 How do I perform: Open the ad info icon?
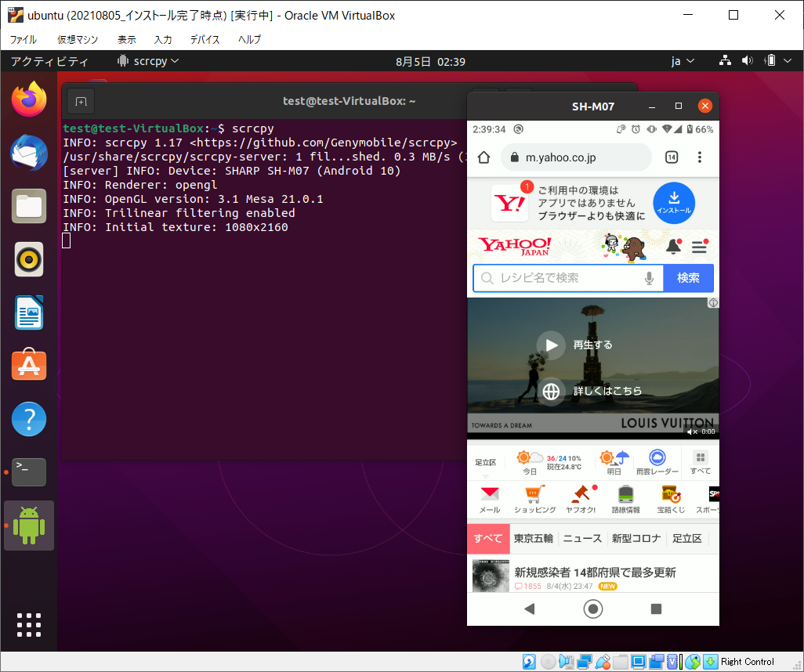click(x=713, y=303)
